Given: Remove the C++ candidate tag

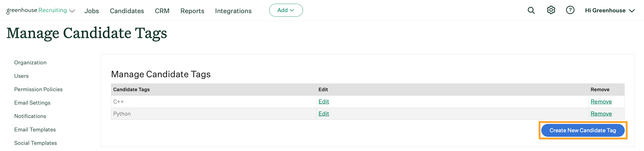Looking at the screenshot, I should [601, 102].
